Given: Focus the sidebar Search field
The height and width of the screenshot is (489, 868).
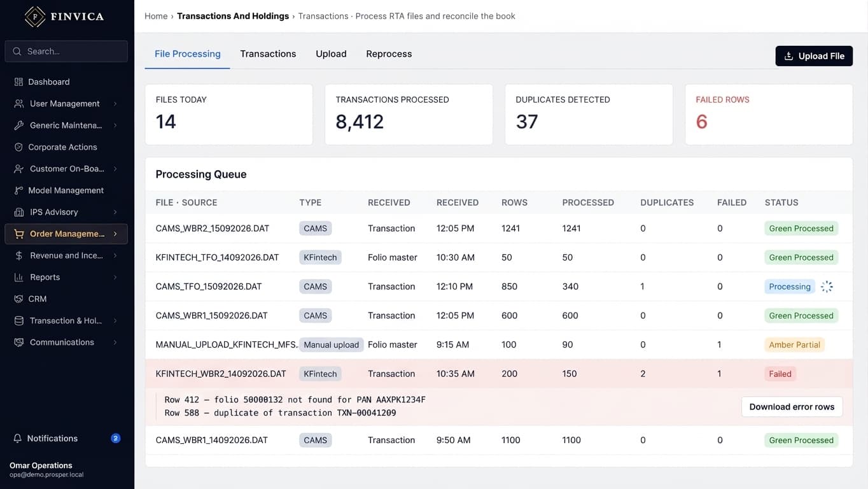Looking at the screenshot, I should pyautogui.click(x=66, y=52).
